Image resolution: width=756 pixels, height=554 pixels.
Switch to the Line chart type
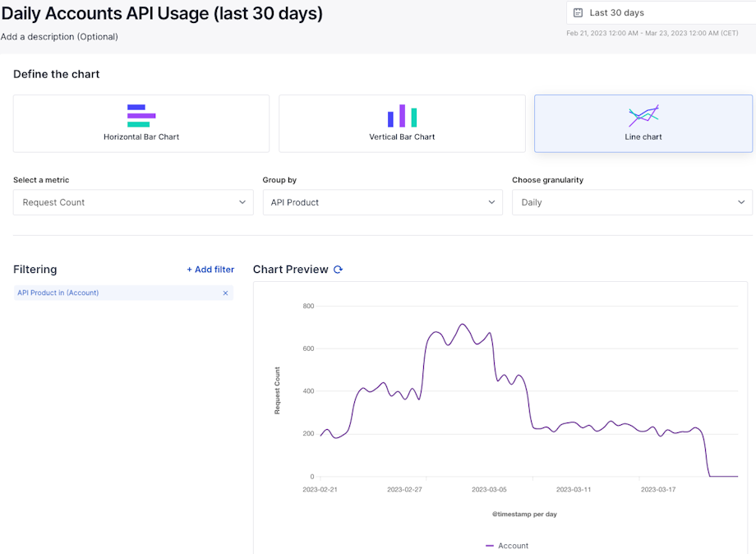point(643,136)
